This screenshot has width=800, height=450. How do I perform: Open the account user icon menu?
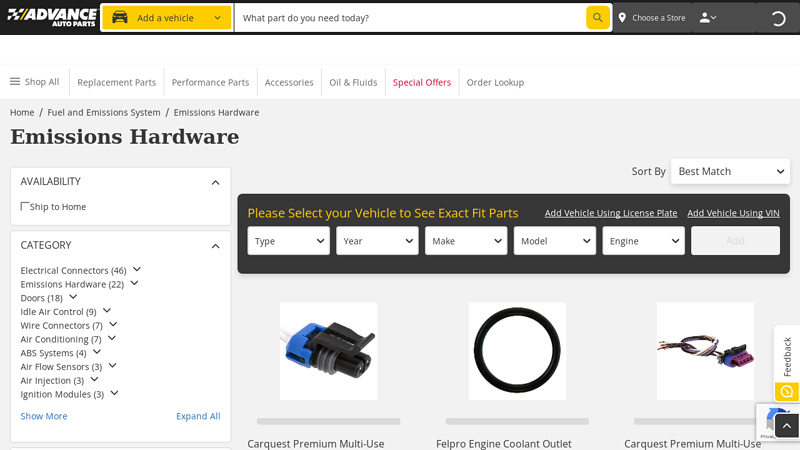click(708, 18)
